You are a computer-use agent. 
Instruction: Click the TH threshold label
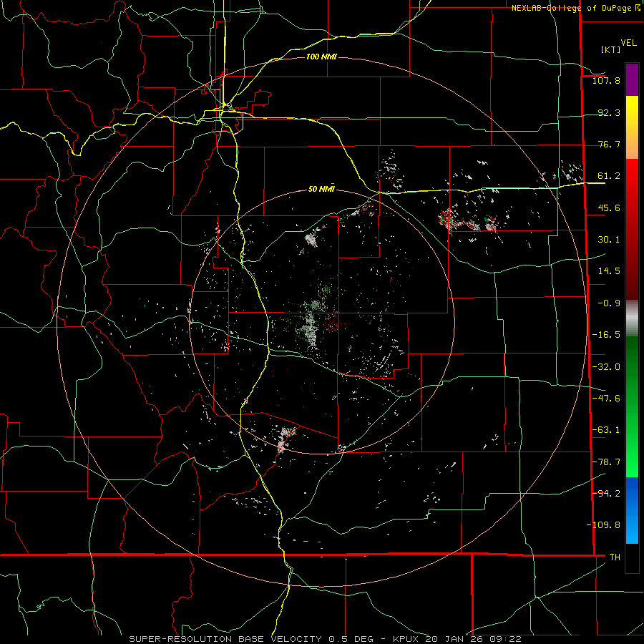(615, 557)
